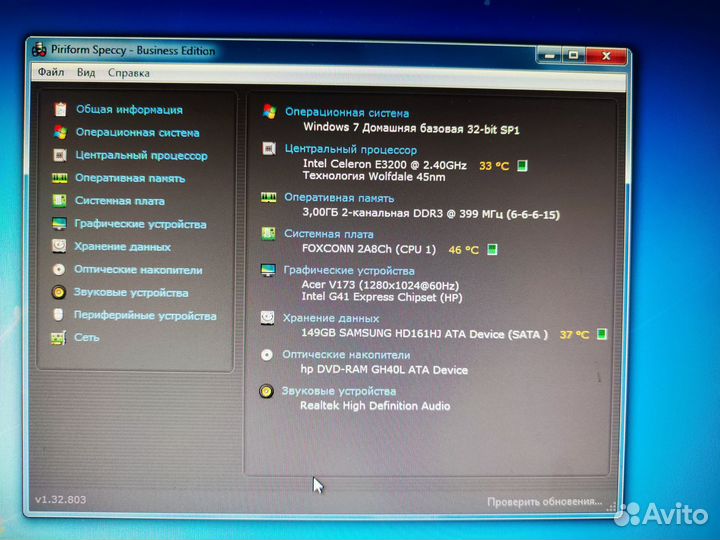Open Оперативная память heading in summary panel
This screenshot has height=540, width=720.
(x=339, y=198)
